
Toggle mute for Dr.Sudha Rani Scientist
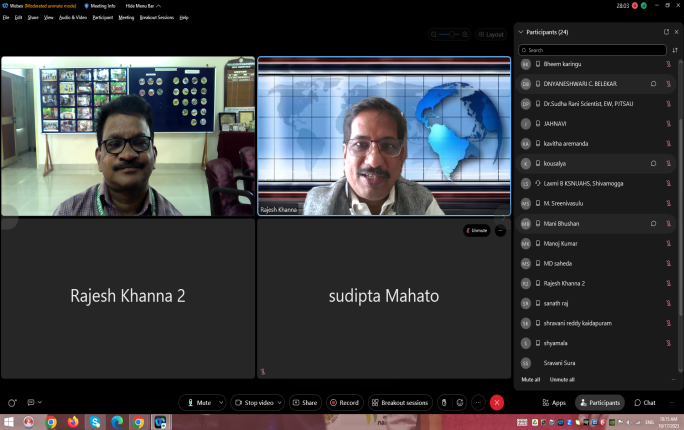(x=668, y=104)
